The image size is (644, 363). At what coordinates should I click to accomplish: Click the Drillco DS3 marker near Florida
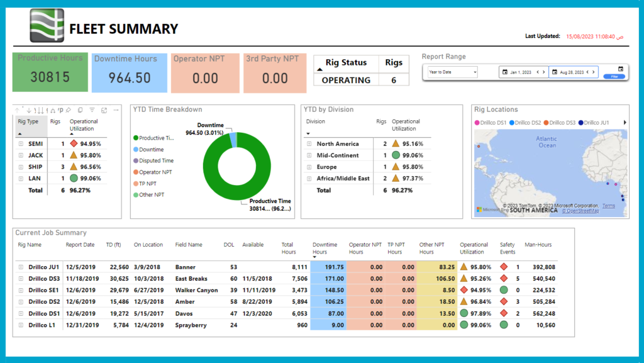479,146
